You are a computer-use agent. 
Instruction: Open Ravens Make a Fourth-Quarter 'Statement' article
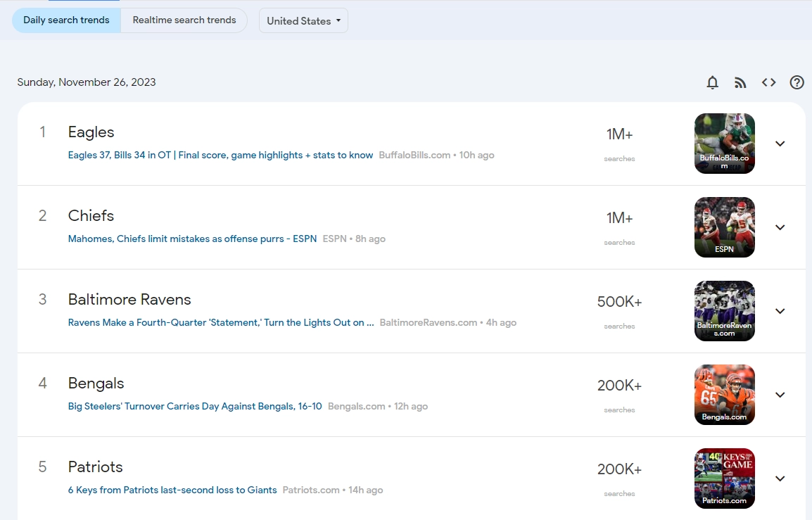[221, 323]
